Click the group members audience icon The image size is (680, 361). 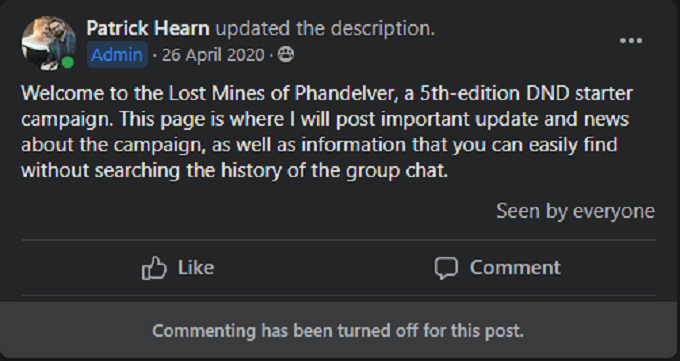286,55
